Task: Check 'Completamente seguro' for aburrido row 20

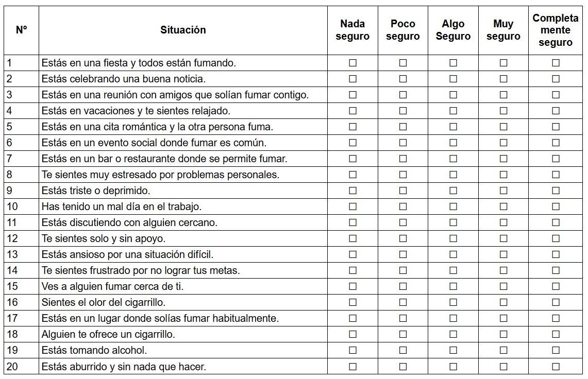Action: click(x=556, y=367)
